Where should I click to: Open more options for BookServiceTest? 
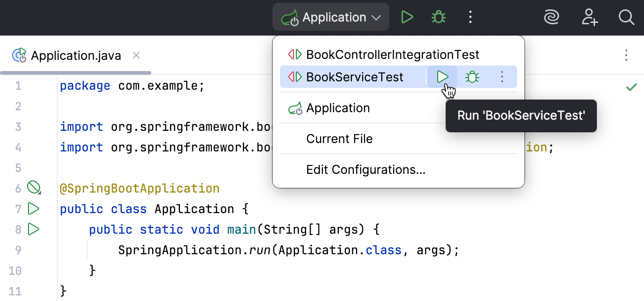coord(503,77)
